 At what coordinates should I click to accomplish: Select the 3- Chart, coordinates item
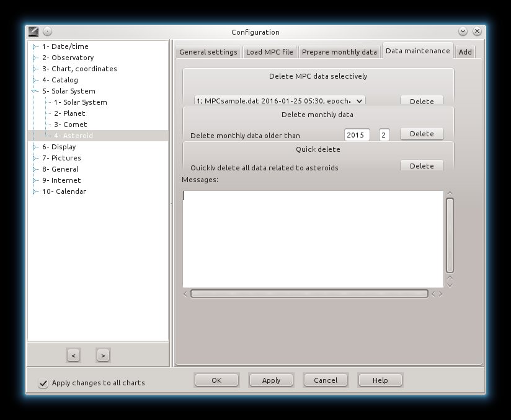79,69
